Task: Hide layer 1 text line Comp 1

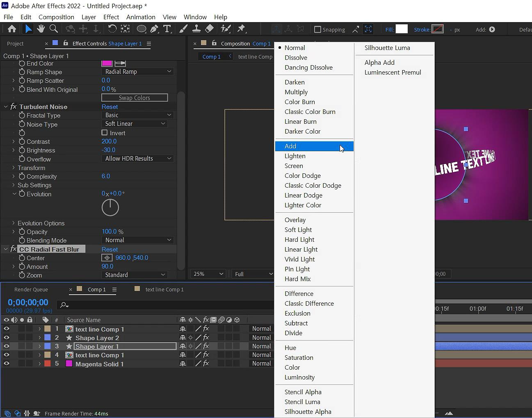Action: [x=6, y=329]
